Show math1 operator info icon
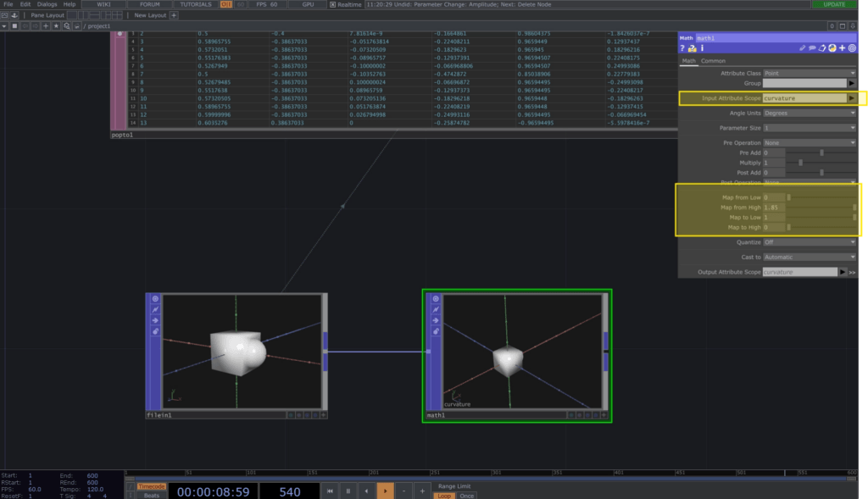 pyautogui.click(x=702, y=48)
